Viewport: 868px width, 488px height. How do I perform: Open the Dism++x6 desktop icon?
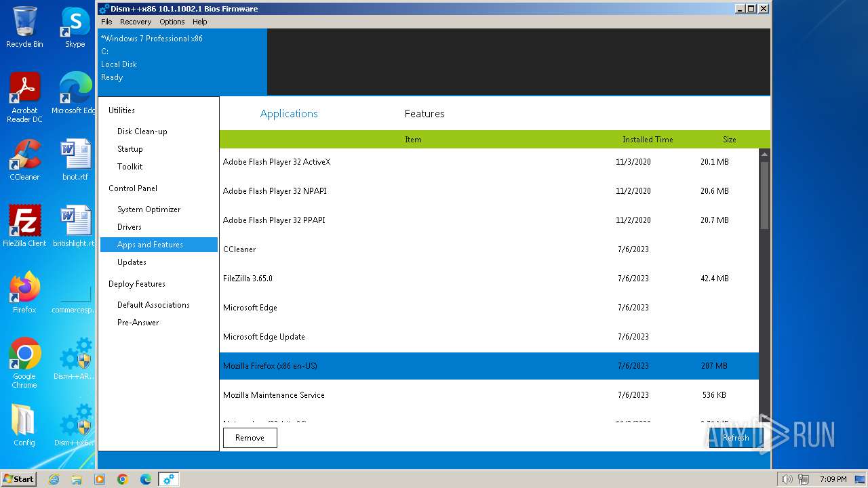75,425
